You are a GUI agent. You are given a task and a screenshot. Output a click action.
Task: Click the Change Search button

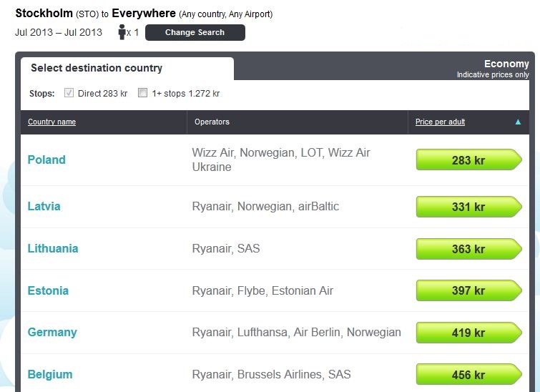[x=195, y=32]
